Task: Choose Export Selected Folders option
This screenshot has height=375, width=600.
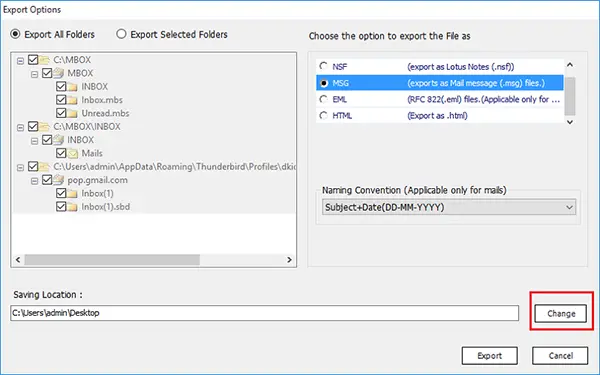Action: click(x=121, y=34)
